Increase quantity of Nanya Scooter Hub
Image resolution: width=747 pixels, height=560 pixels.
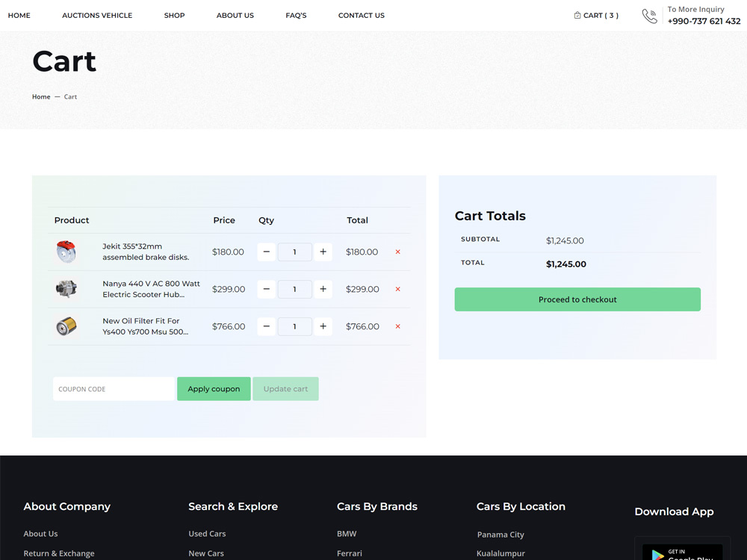pyautogui.click(x=323, y=289)
